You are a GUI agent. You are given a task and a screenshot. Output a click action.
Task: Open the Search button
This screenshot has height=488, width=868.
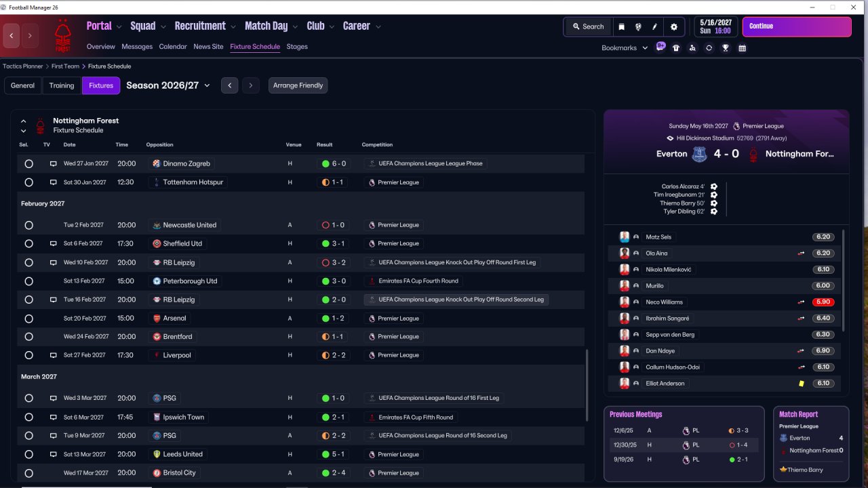[588, 26]
